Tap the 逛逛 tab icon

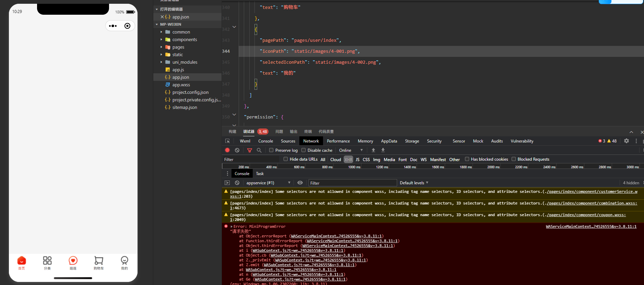(x=73, y=261)
